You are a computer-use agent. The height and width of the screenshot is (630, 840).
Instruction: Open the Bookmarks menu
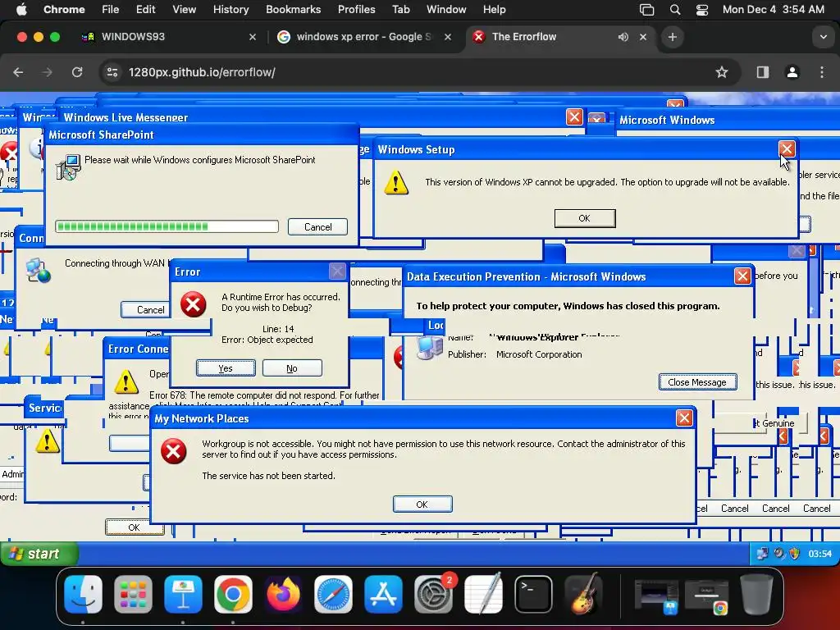(x=293, y=10)
